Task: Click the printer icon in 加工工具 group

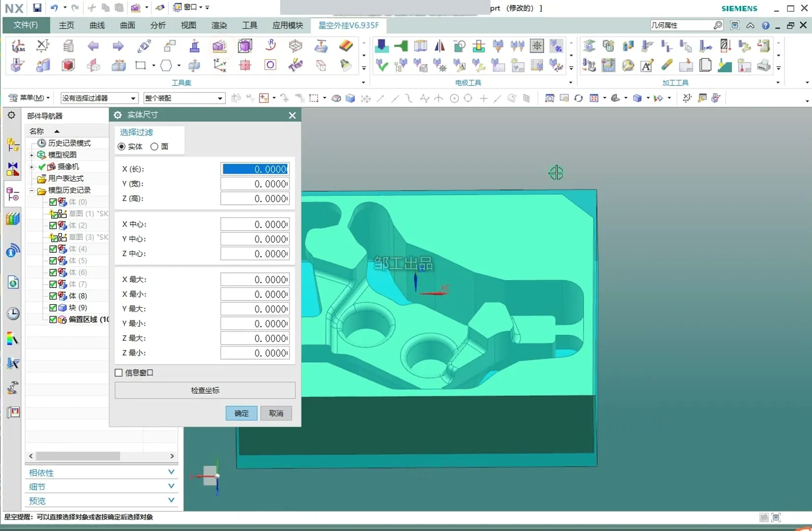Action: (x=763, y=65)
